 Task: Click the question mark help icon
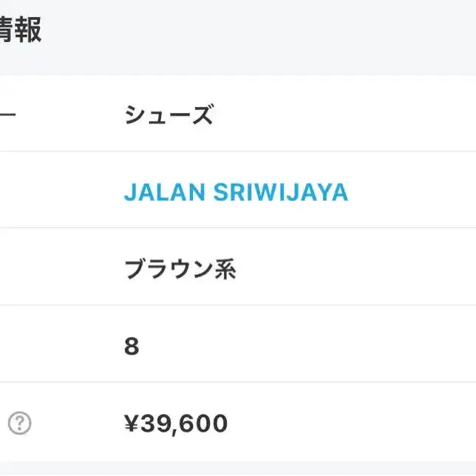(19, 423)
